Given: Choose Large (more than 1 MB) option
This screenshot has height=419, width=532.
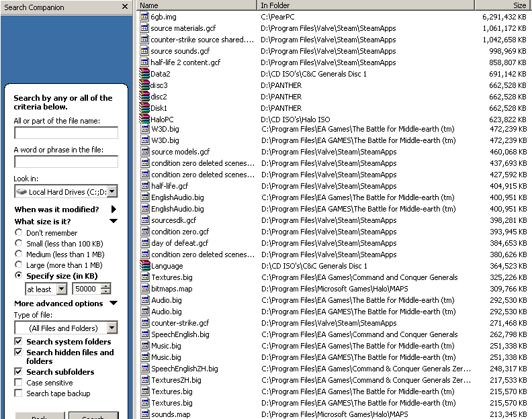Looking at the screenshot, I should [19, 265].
